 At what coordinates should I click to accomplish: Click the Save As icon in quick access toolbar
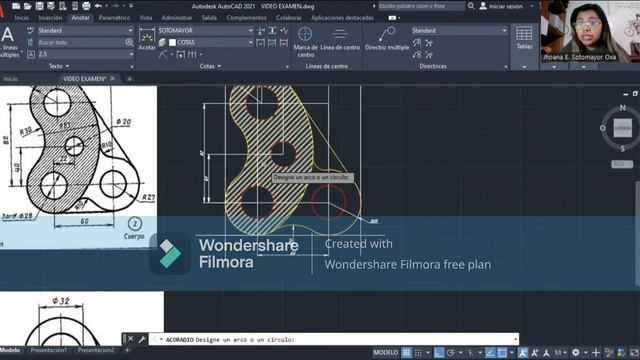click(x=51, y=6)
